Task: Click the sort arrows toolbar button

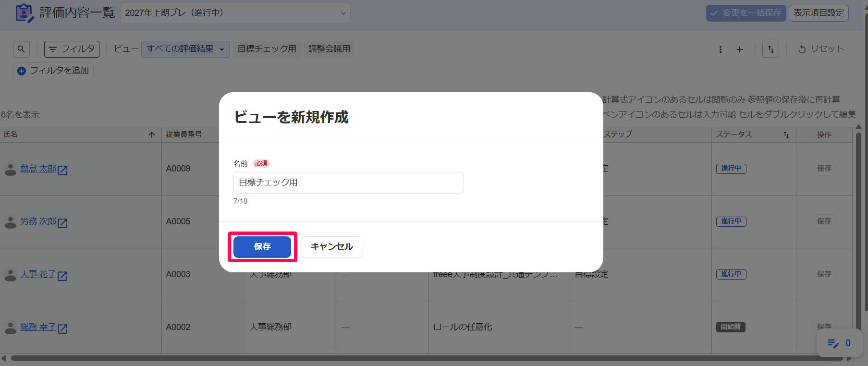Action: (771, 49)
